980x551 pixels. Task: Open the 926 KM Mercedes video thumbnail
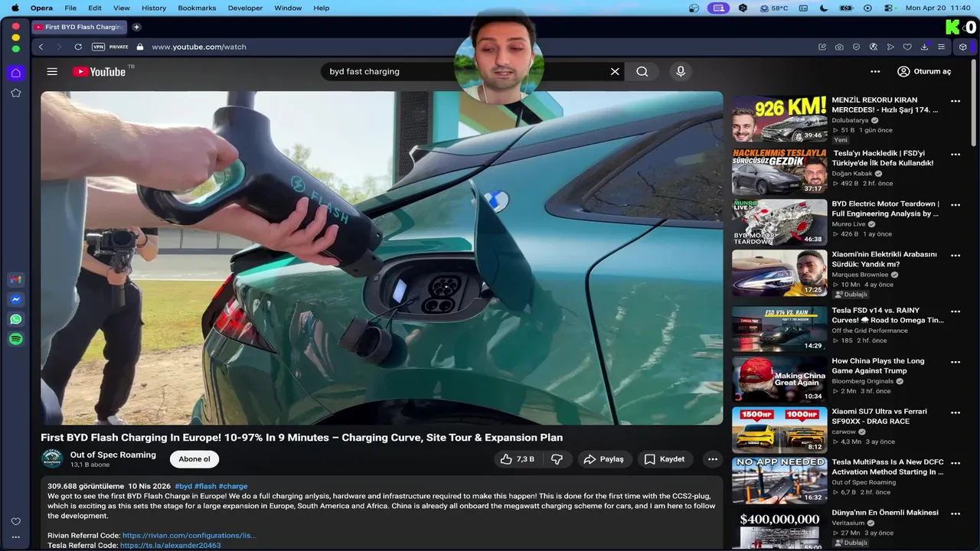779,119
